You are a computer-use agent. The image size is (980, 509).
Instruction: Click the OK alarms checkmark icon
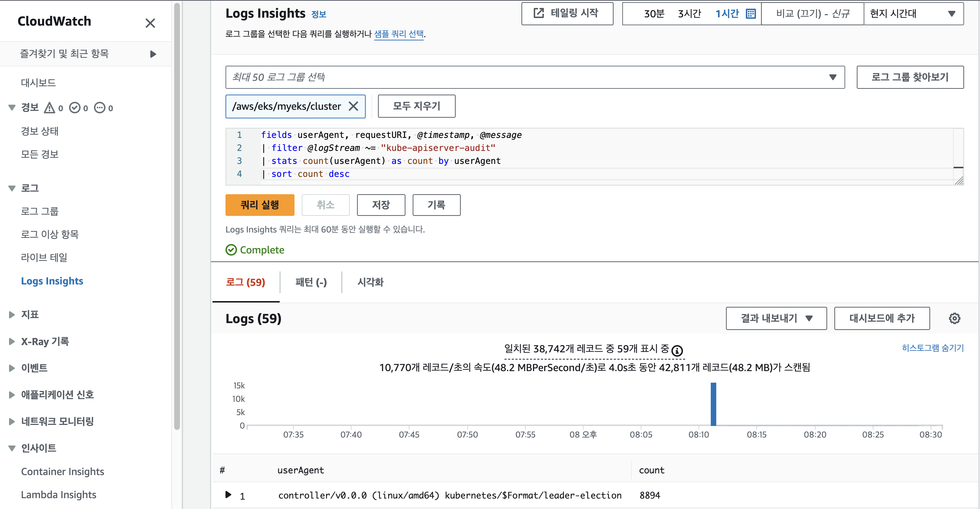click(x=74, y=108)
